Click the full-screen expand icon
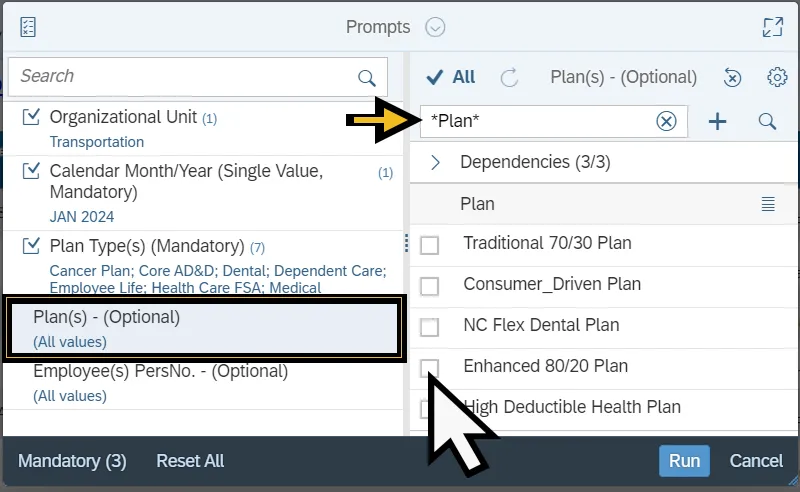The height and width of the screenshot is (492, 800). pyautogui.click(x=772, y=27)
